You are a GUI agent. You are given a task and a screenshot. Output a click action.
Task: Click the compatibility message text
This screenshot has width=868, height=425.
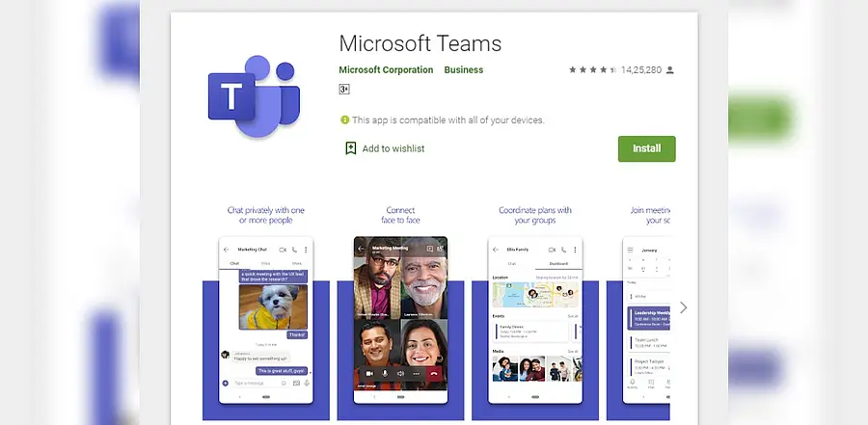click(448, 120)
